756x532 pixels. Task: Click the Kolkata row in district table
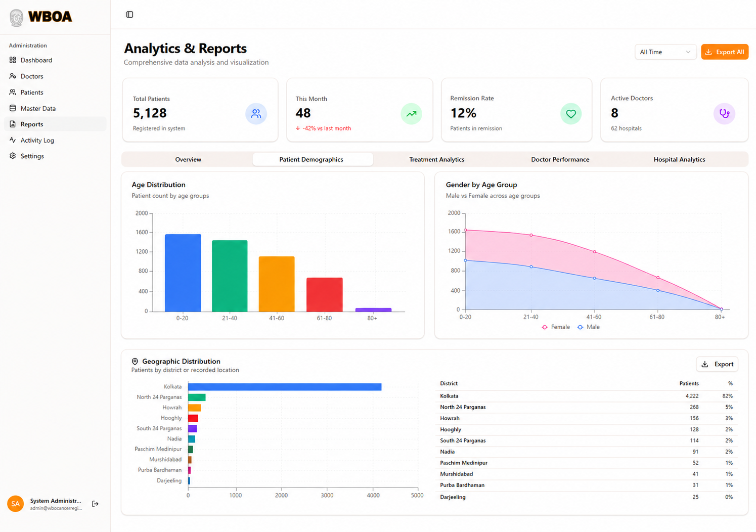coord(587,396)
